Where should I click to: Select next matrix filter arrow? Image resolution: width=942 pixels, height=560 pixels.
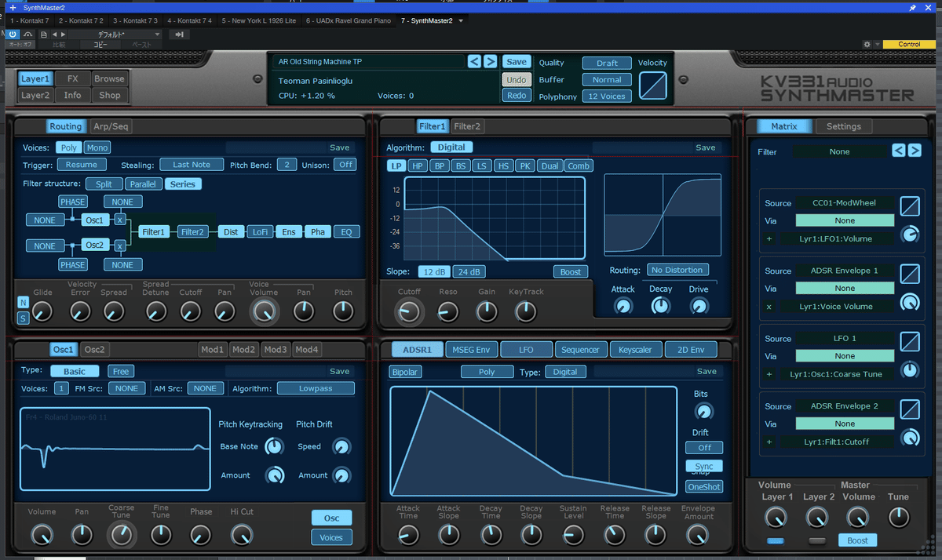pos(915,151)
